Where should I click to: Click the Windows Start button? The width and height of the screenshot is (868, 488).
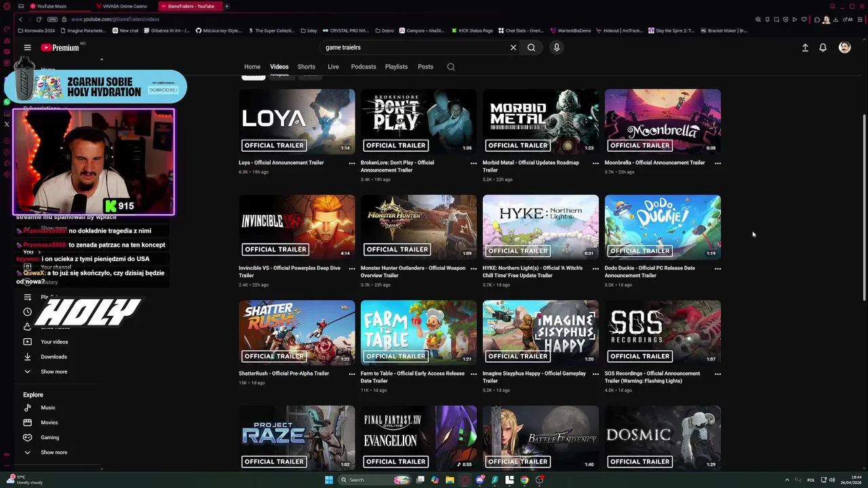coord(329,480)
